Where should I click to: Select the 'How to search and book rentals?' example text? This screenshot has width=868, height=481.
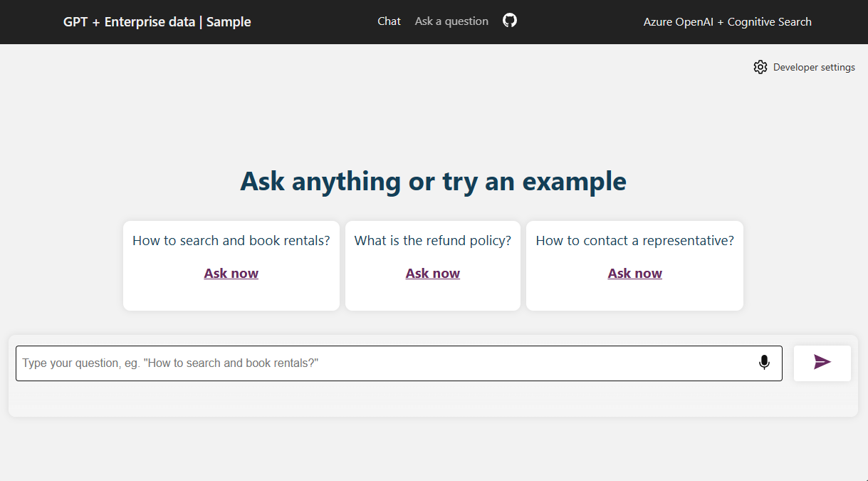click(231, 241)
